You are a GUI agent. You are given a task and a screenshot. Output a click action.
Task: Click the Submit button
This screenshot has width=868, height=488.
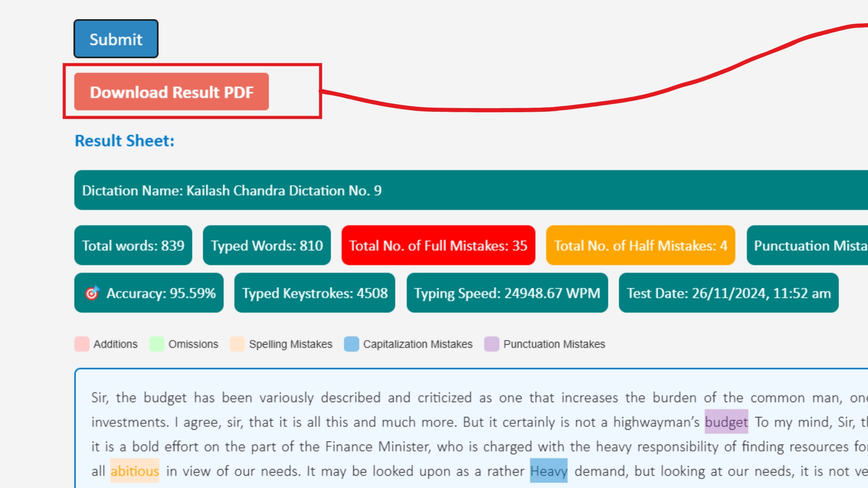click(115, 39)
